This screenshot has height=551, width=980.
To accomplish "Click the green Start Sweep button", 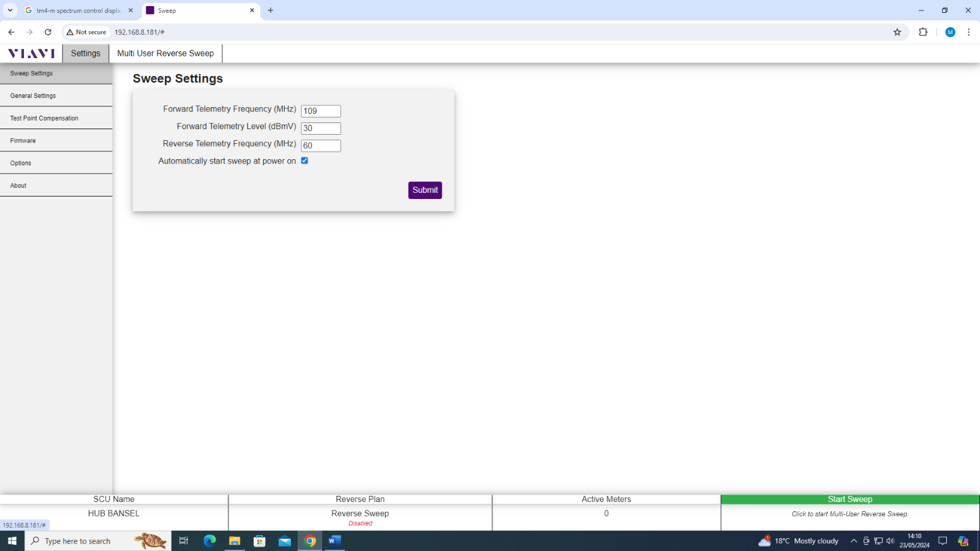I will [850, 500].
